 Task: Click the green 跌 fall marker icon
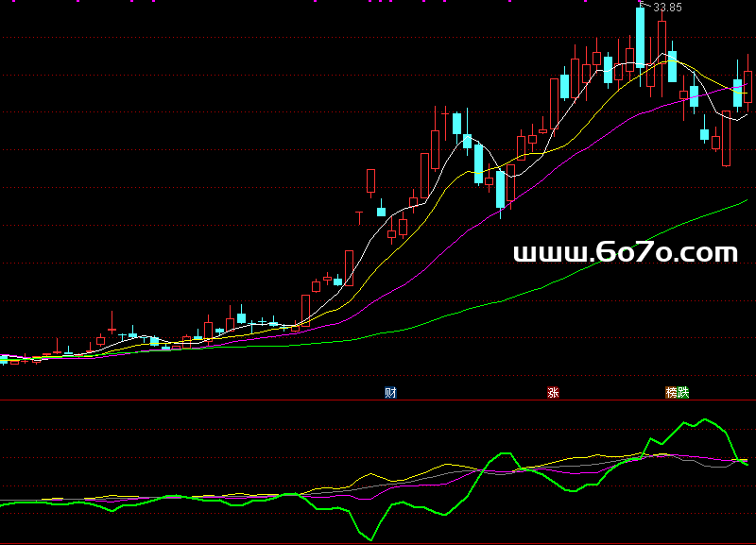pos(684,392)
